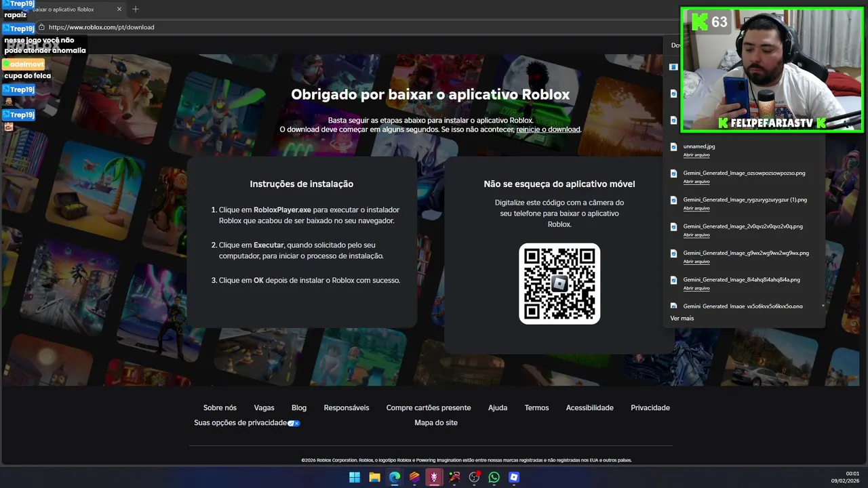Open 'Suas opções de privacidade' link
This screenshot has width=868, height=488.
point(241,423)
